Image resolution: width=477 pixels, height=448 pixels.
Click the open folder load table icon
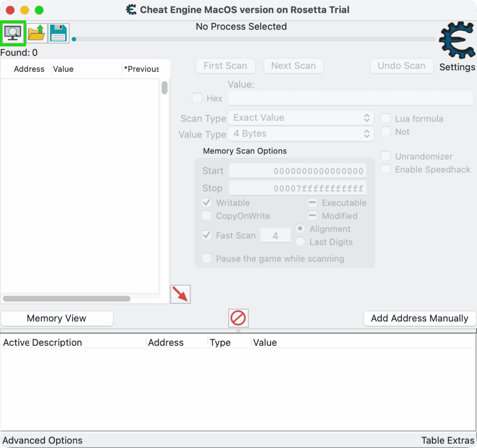[36, 33]
